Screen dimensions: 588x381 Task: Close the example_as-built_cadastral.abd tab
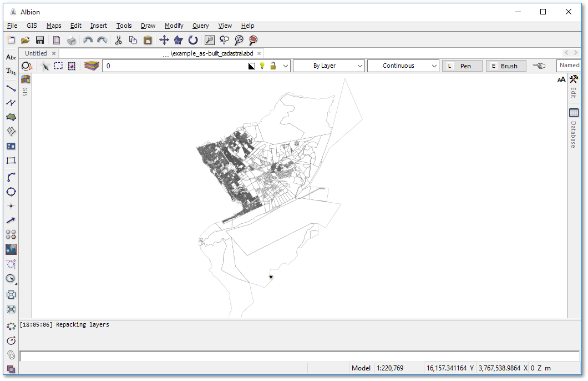point(259,53)
